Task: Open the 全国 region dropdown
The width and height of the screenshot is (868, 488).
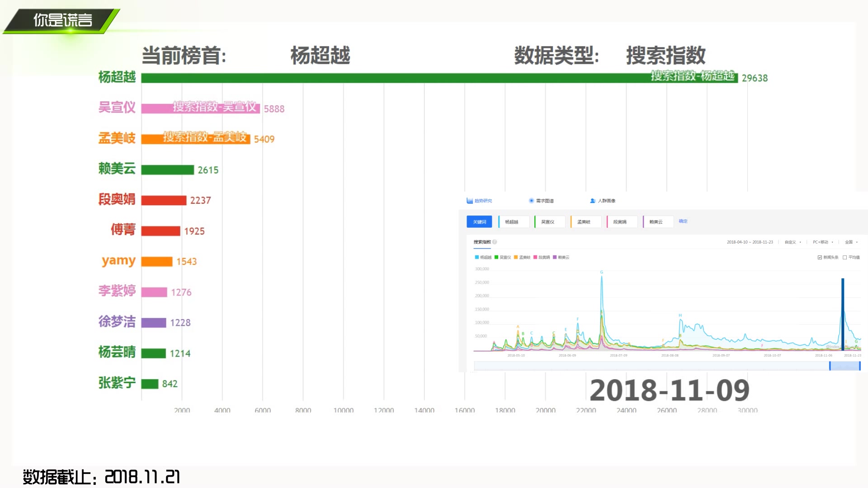Action: (x=851, y=242)
